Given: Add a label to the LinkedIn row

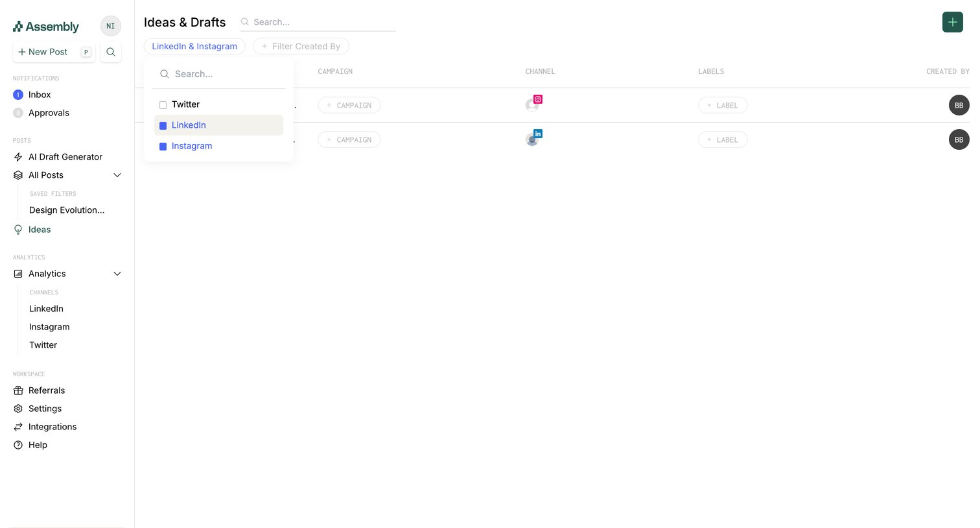Looking at the screenshot, I should coord(723,139).
